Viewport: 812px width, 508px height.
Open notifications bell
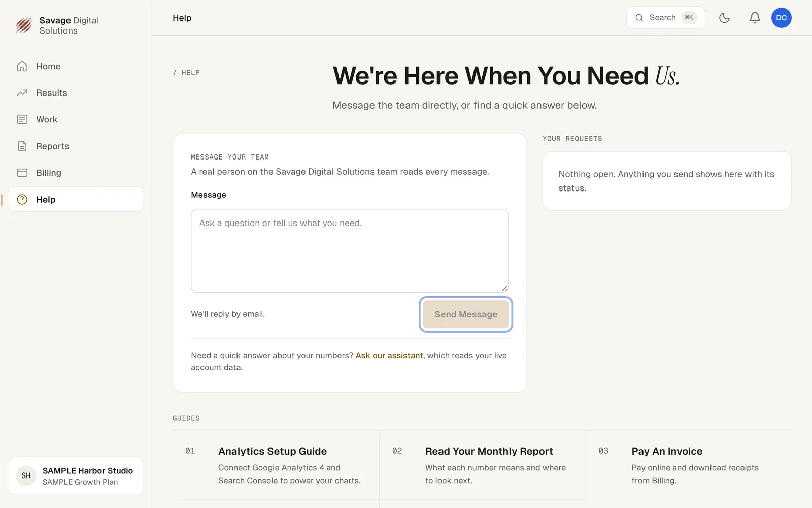(755, 18)
